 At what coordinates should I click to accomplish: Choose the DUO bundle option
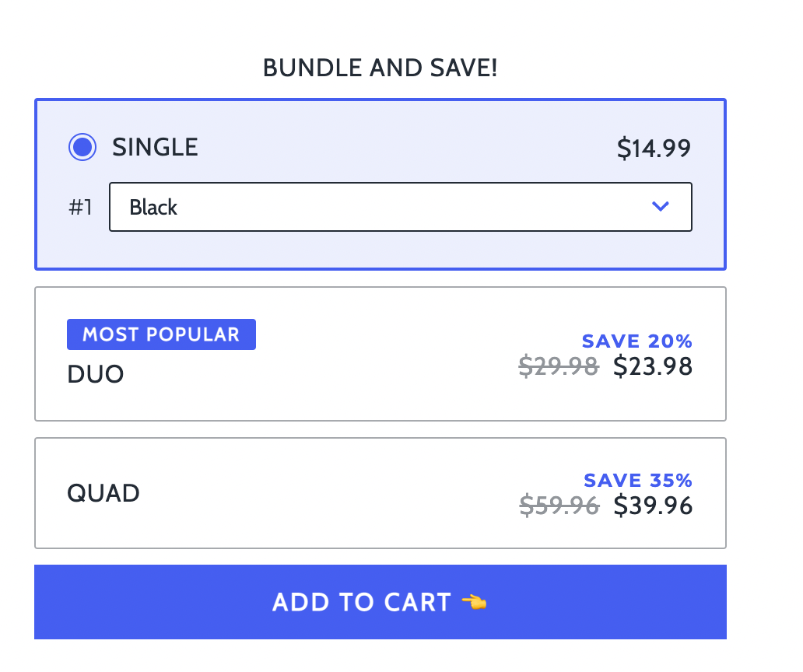pyautogui.click(x=380, y=354)
